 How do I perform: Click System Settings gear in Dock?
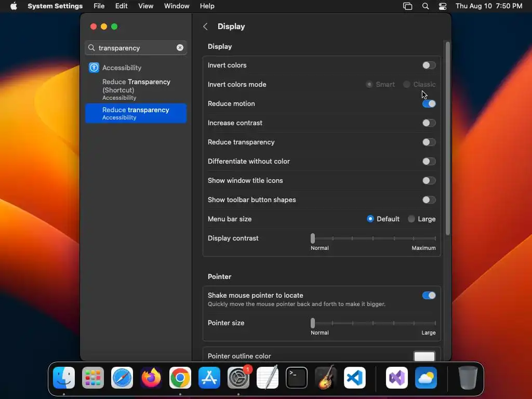238,378
